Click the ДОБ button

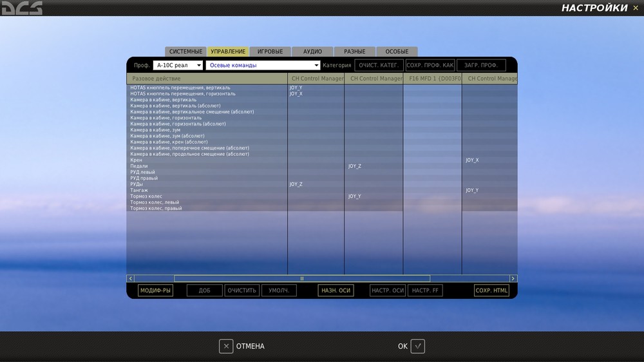(205, 290)
